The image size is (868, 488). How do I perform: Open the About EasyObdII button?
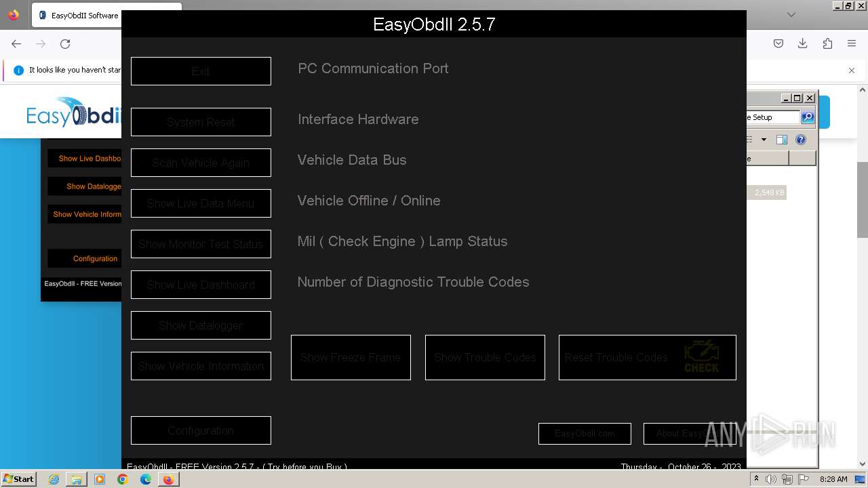coord(690,434)
